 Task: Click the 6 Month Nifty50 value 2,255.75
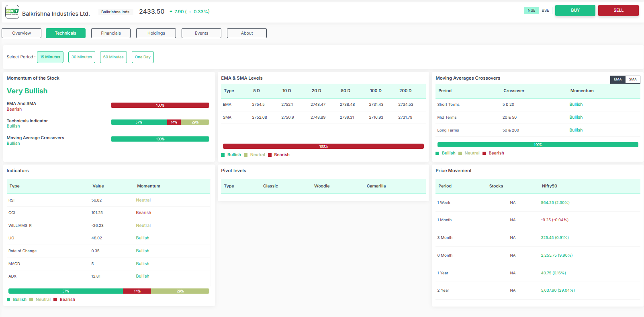[x=557, y=255]
